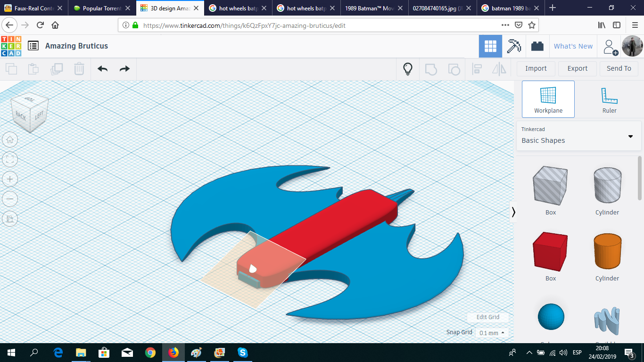Viewport: 644px width, 362px height.
Task: Click the Group shapes icon
Action: coord(431,69)
